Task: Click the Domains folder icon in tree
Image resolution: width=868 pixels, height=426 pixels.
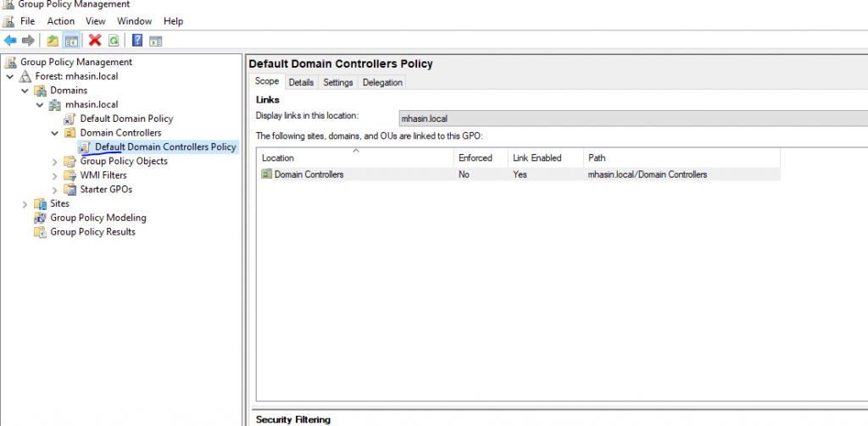Action: pyautogui.click(x=41, y=90)
